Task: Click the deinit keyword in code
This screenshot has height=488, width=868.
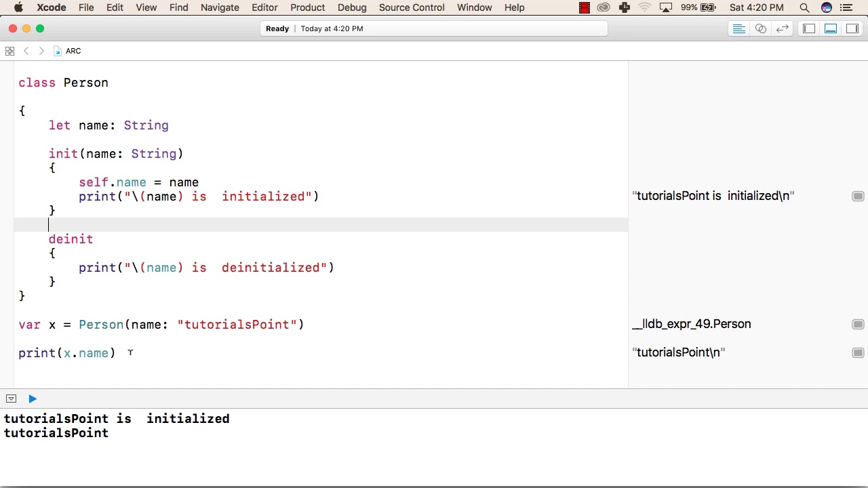Action: click(71, 239)
